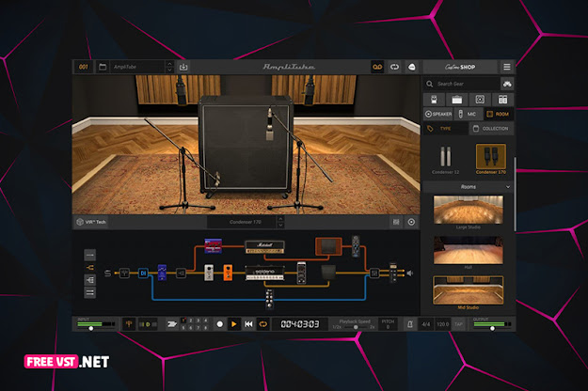
Task: Click the tuner block in signal chain
Action: click(124, 273)
